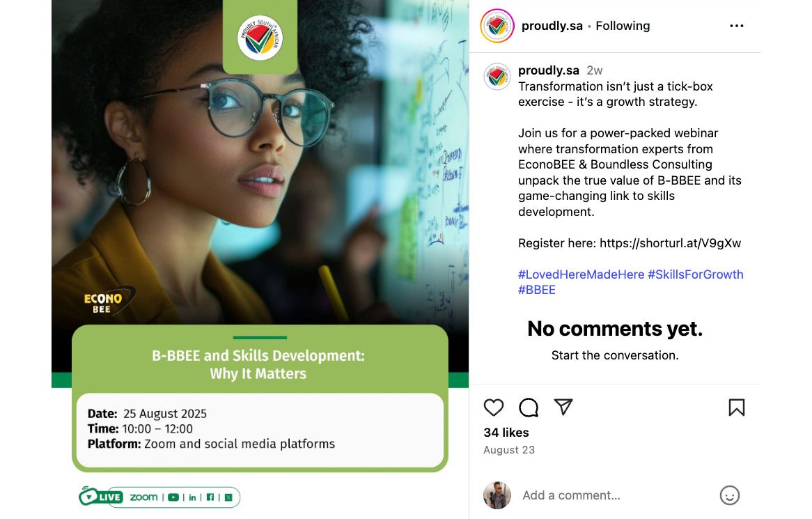Click the Add a comment field
This screenshot has height=519, width=812.
pos(616,495)
